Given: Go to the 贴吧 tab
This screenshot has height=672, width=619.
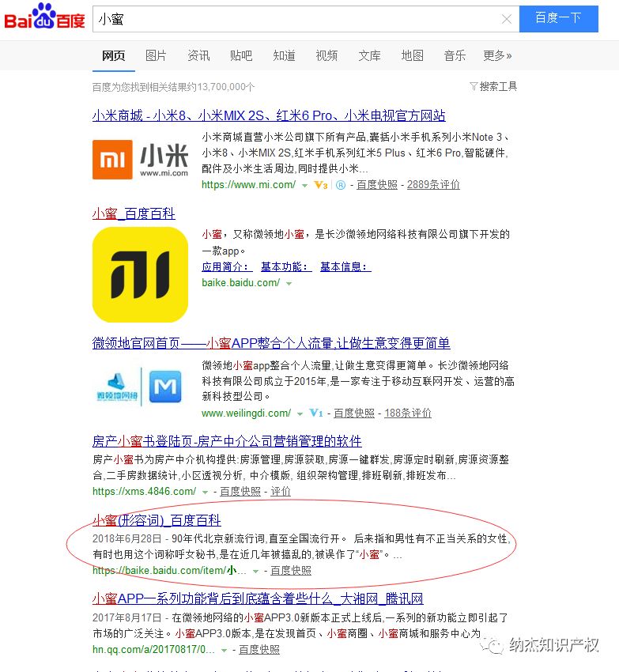Looking at the screenshot, I should (241, 55).
